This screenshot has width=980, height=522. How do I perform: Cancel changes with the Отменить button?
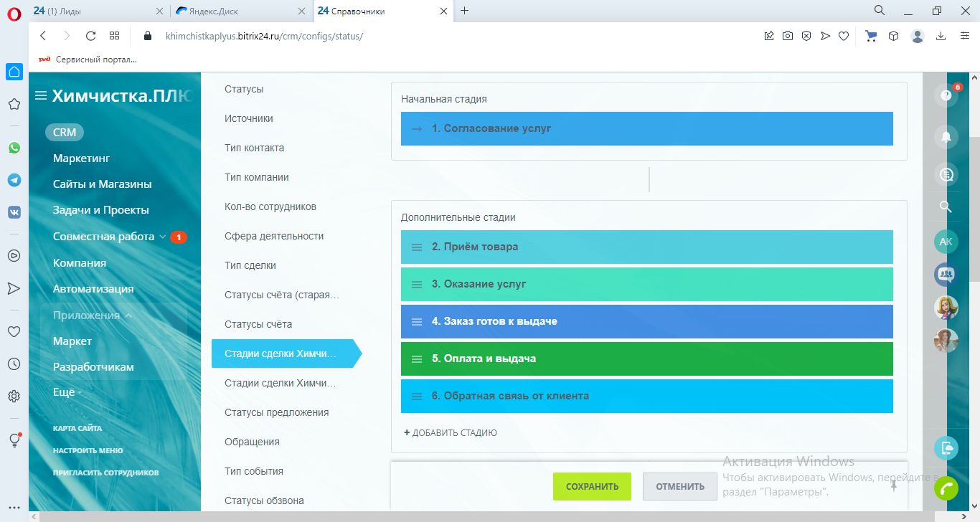click(680, 486)
